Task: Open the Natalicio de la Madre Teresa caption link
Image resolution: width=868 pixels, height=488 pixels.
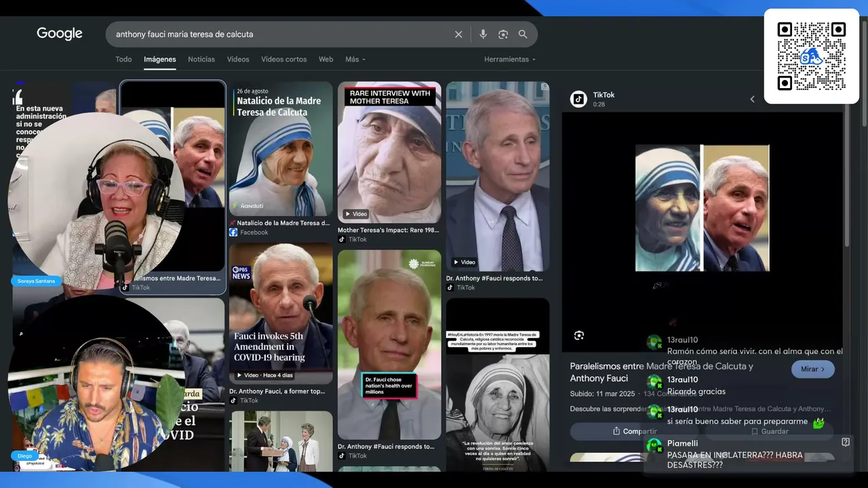Action: click(279, 223)
